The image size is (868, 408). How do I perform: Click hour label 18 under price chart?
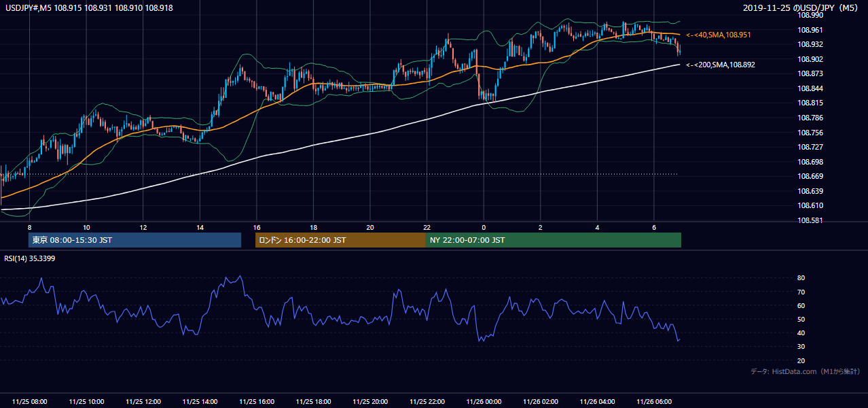point(313,227)
